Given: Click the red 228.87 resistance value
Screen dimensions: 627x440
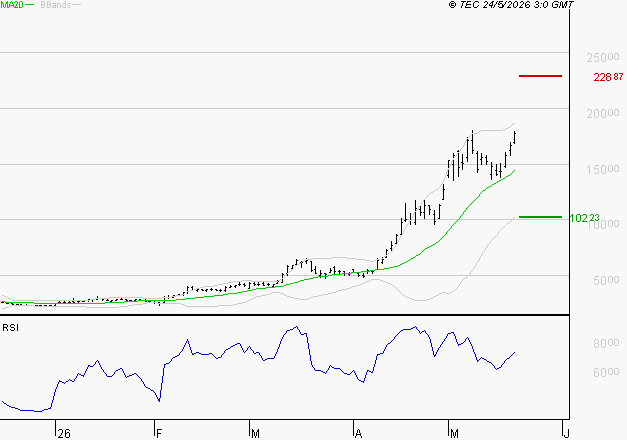Looking at the screenshot, I should tap(608, 77).
